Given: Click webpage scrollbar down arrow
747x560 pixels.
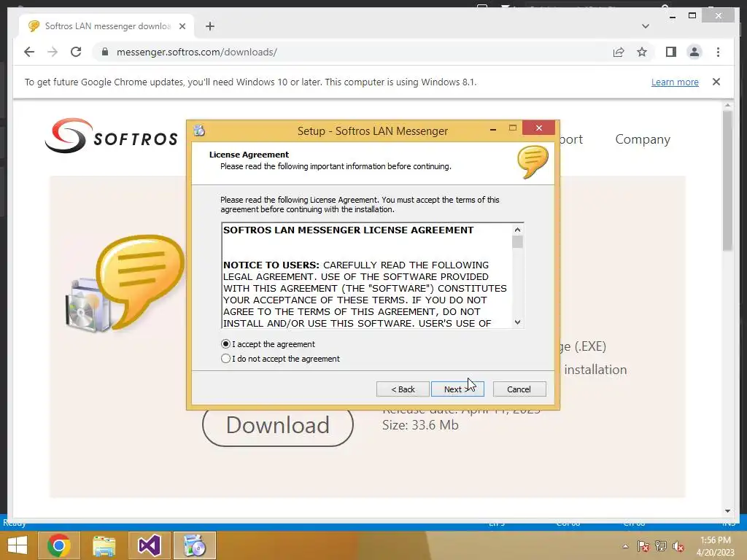Looking at the screenshot, I should 727,511.
